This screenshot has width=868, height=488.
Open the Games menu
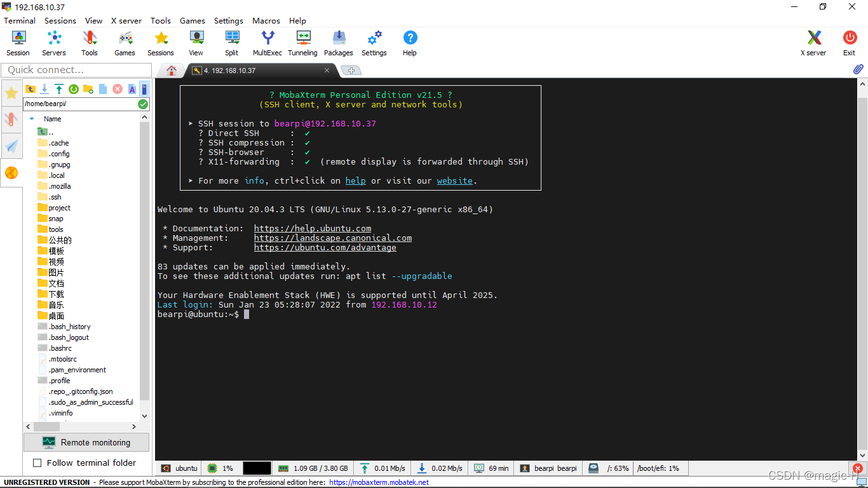point(193,20)
